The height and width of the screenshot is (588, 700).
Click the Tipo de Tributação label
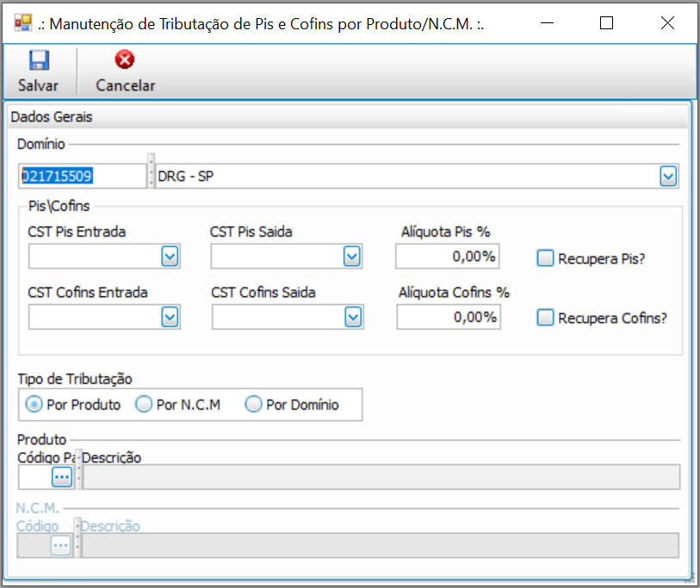[75, 379]
